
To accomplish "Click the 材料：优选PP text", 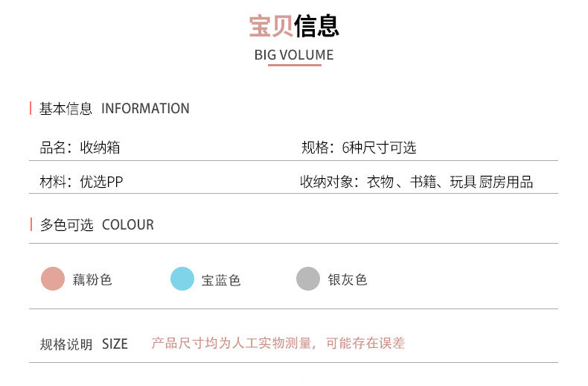I will (x=81, y=183).
